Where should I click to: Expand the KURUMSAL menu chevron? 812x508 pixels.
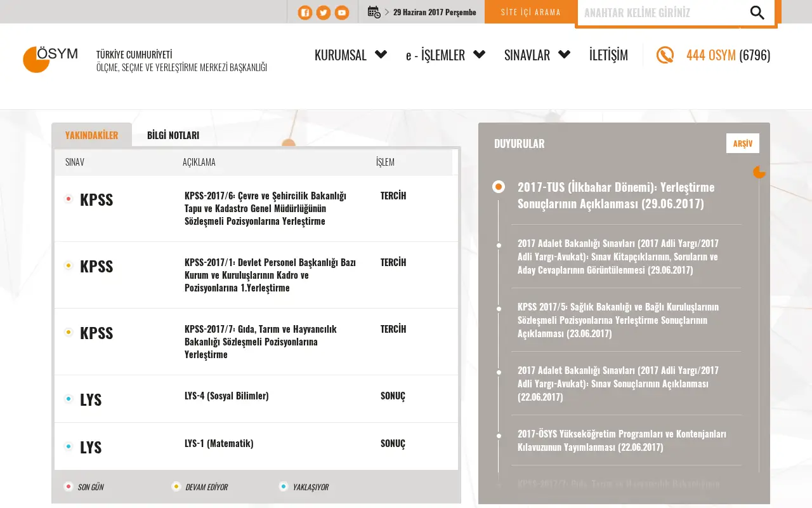tap(381, 55)
